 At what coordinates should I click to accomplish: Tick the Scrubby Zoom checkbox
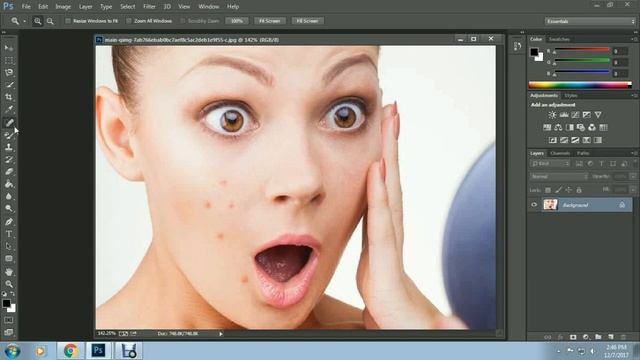click(182, 21)
